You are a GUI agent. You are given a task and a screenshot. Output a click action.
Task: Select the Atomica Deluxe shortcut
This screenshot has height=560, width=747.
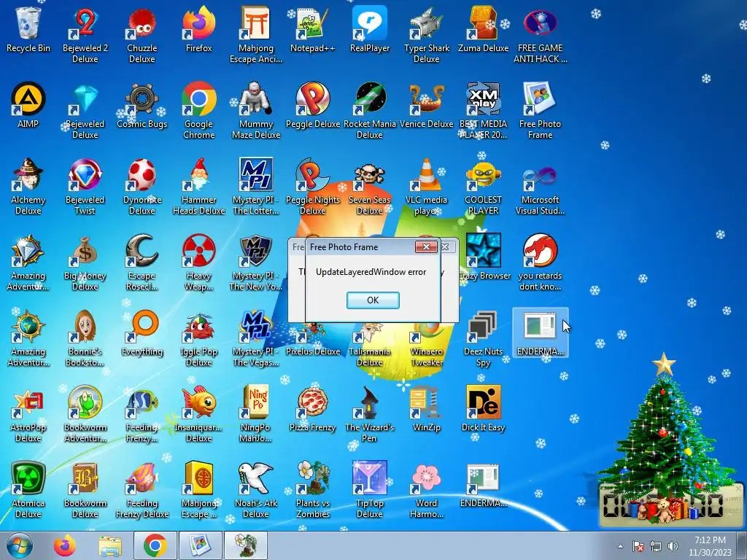click(28, 490)
